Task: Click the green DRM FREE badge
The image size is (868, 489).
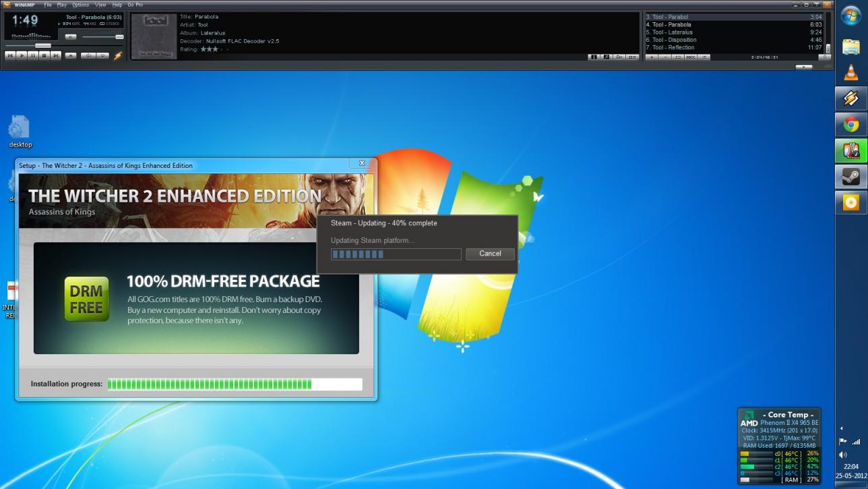Action: coord(86,299)
